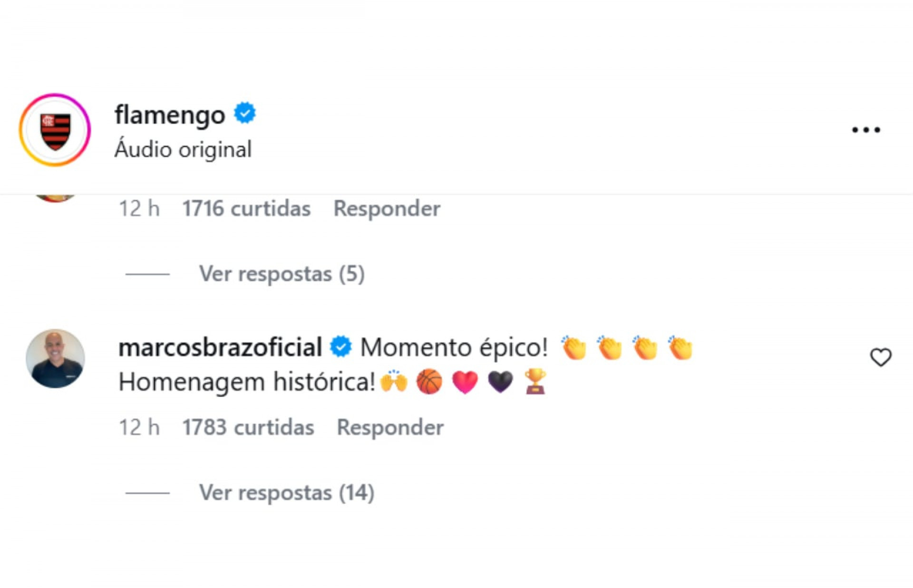
Task: Collapse the partially visible first comment thread
Action: tap(147, 273)
